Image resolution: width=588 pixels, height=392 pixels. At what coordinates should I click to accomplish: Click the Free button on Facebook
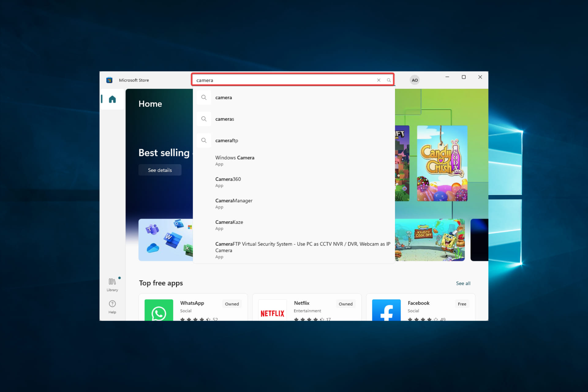[x=462, y=304]
